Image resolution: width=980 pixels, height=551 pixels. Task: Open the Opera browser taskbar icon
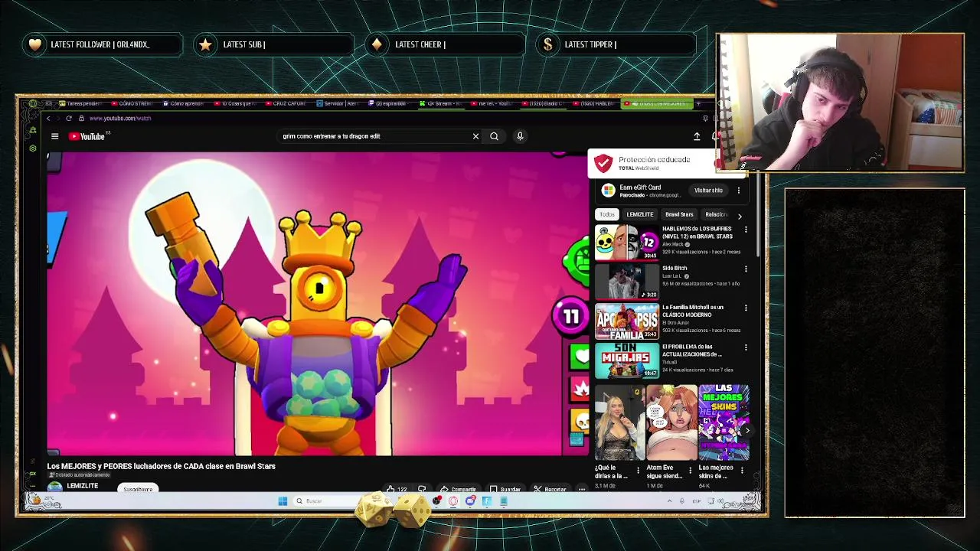(x=453, y=501)
